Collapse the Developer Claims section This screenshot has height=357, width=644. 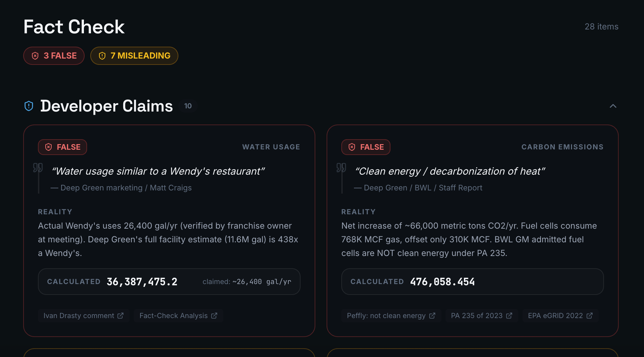tap(613, 106)
